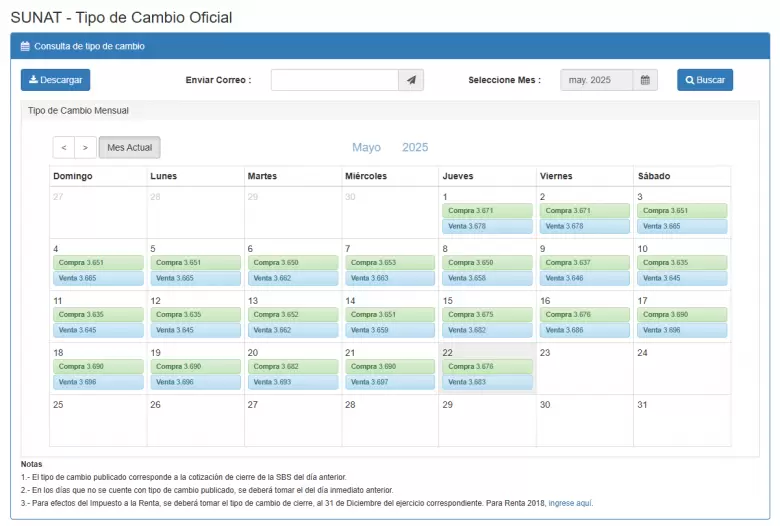Screen dimensions: 780x526
Task: Click day number 24 in calendar
Action: (642, 353)
